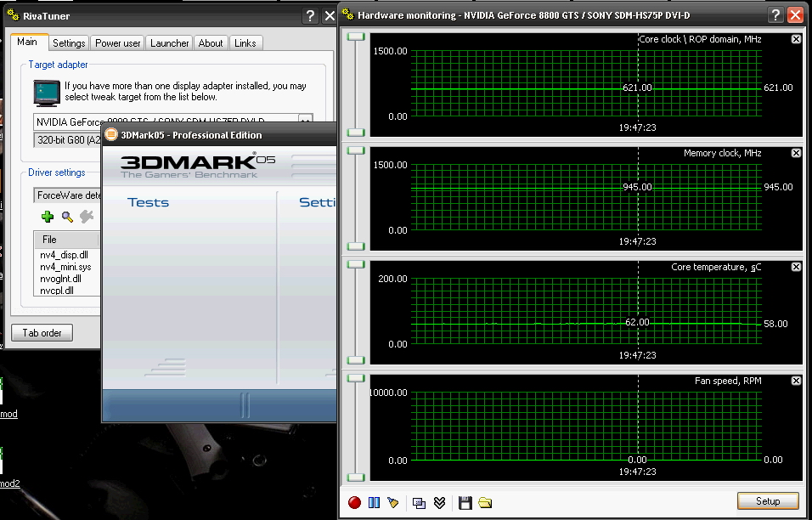812x520 pixels.
Task: Click the Core temperature graph plot area
Action: (x=586, y=311)
